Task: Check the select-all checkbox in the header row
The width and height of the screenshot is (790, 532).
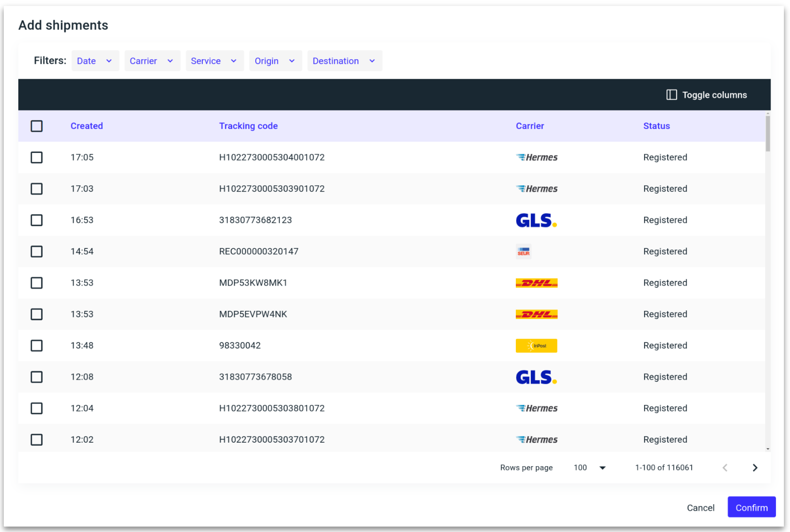Action: [x=36, y=126]
